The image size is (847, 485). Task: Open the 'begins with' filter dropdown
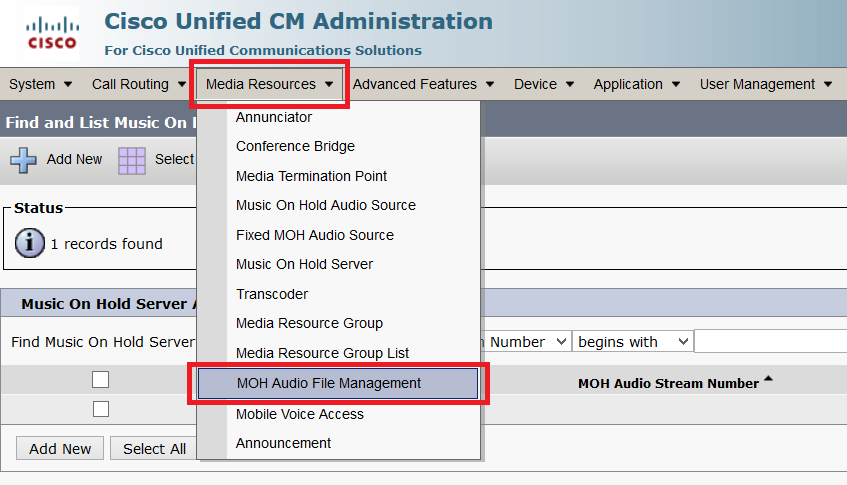pos(633,342)
